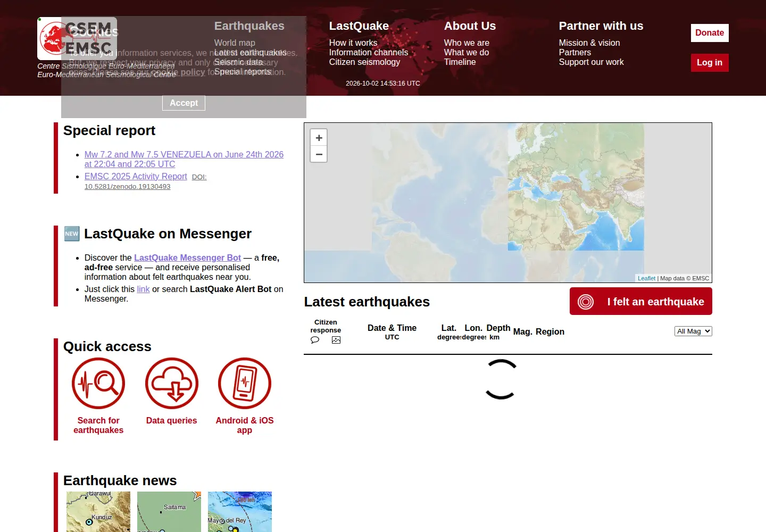Click the I felt an earthquake button
This screenshot has height=532, width=766.
(x=641, y=302)
